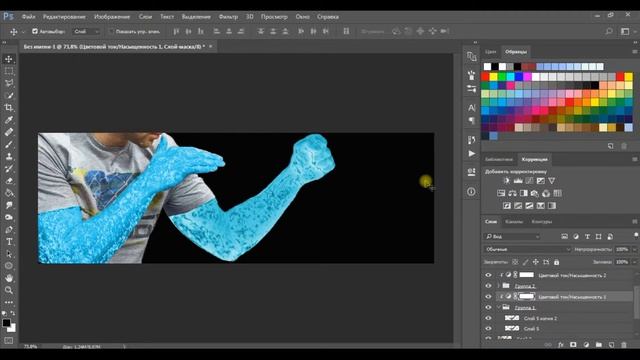This screenshot has width=640, height=360.
Task: Select the Clone Stamp tool
Action: point(9,157)
